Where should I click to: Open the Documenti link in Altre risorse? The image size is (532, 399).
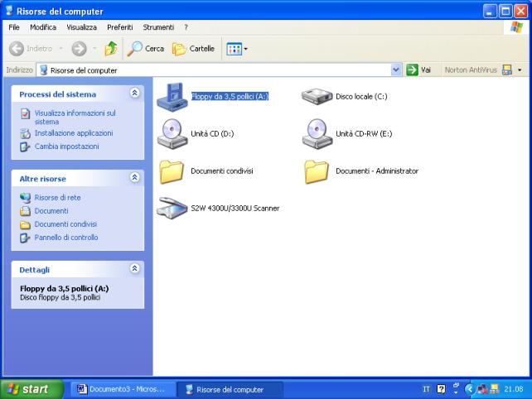coord(51,211)
